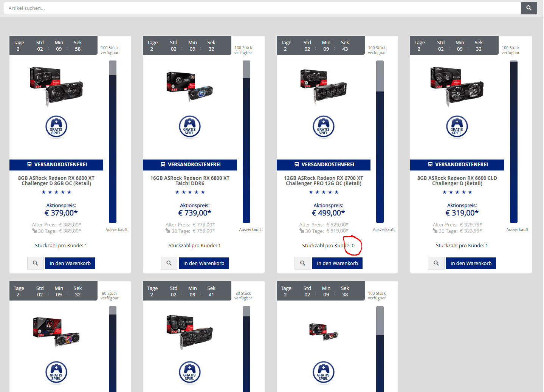544x392 pixels.
Task: Click Gratis Spiel badge on RX 6700 XT card
Action: coord(324,127)
